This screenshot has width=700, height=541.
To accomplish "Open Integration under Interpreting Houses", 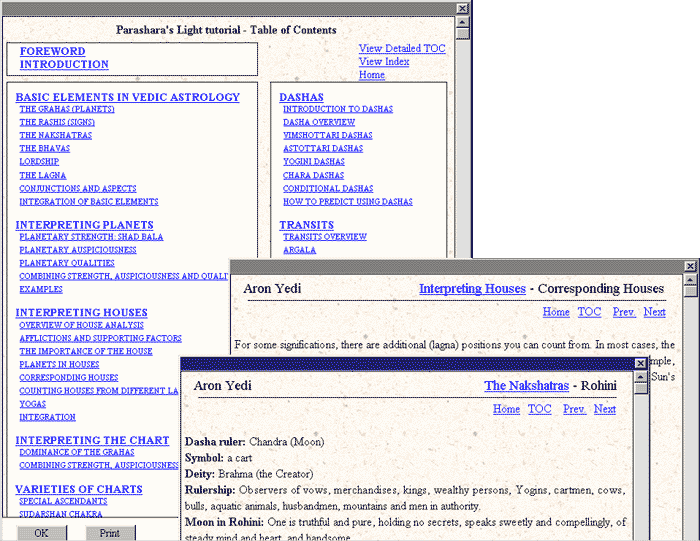I will point(47,417).
